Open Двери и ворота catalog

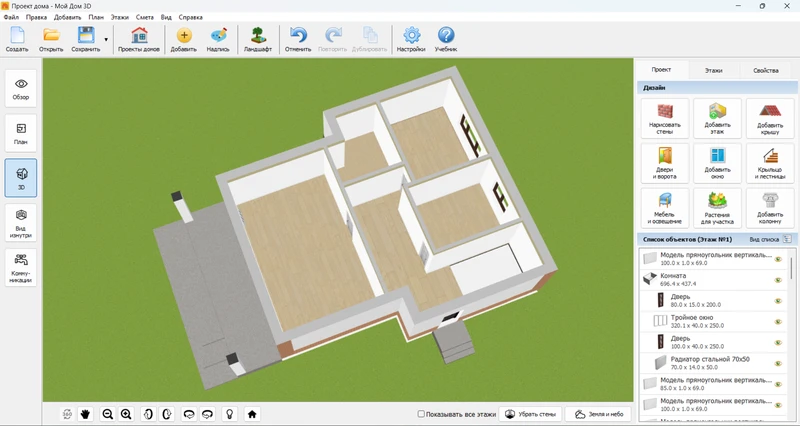point(663,162)
